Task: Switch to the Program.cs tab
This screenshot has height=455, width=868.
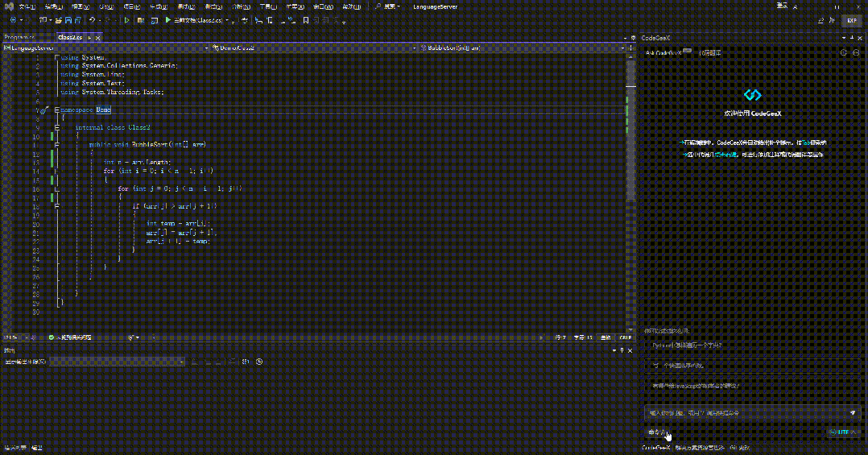Action: click(x=19, y=37)
